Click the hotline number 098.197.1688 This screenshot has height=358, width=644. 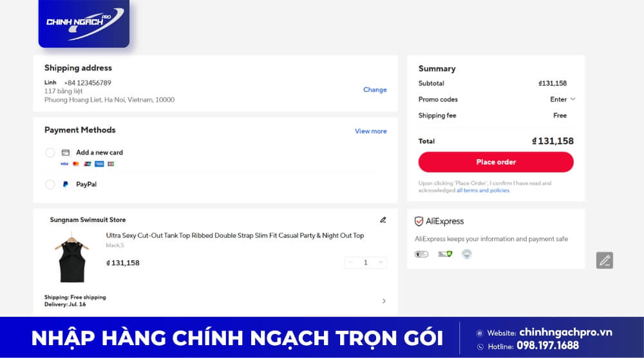pos(547,346)
